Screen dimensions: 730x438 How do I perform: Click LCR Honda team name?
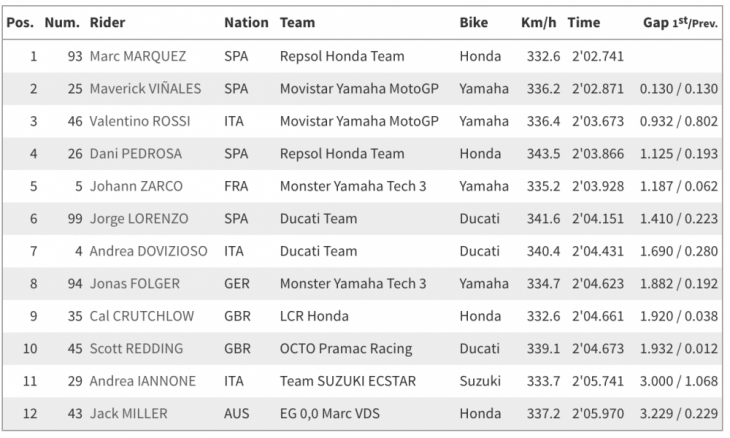(314, 316)
